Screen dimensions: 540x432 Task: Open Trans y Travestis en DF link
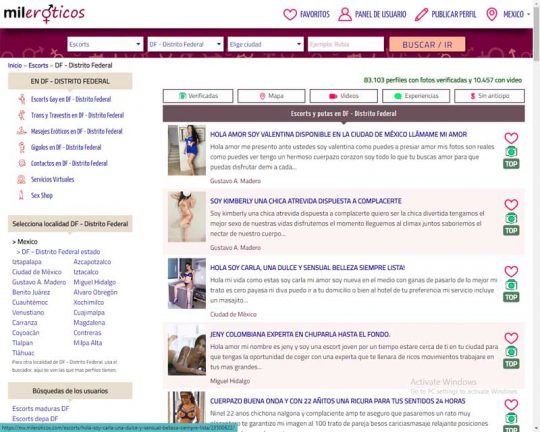coord(77,115)
